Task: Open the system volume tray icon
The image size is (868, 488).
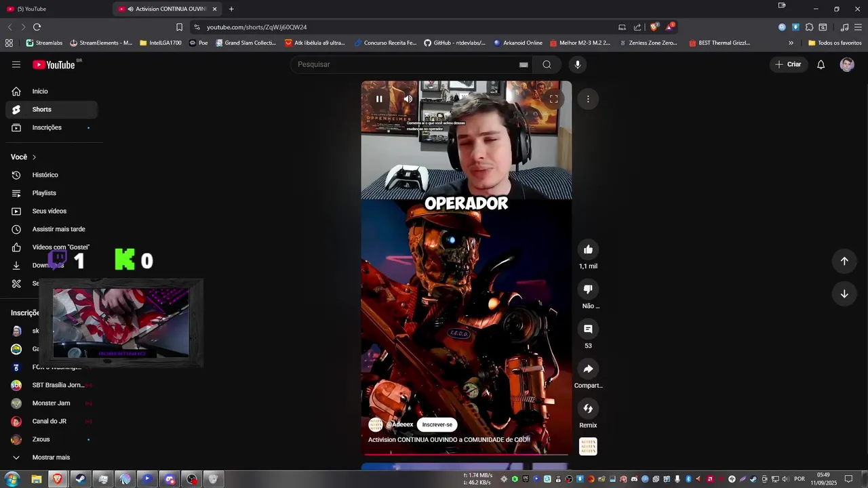Action: pos(786,479)
